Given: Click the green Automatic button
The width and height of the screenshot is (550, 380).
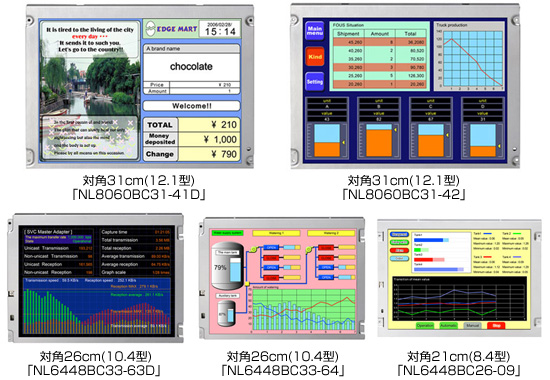Looking at the screenshot, I should click(x=449, y=326).
